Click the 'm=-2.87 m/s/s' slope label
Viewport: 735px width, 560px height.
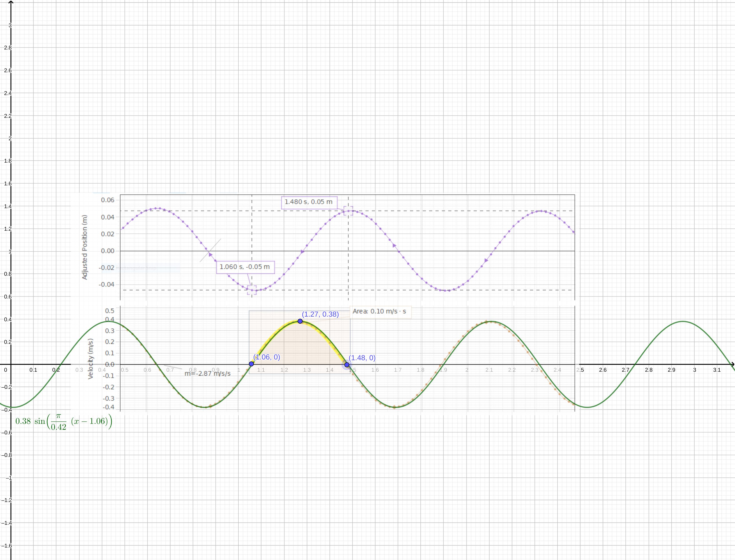(208, 374)
